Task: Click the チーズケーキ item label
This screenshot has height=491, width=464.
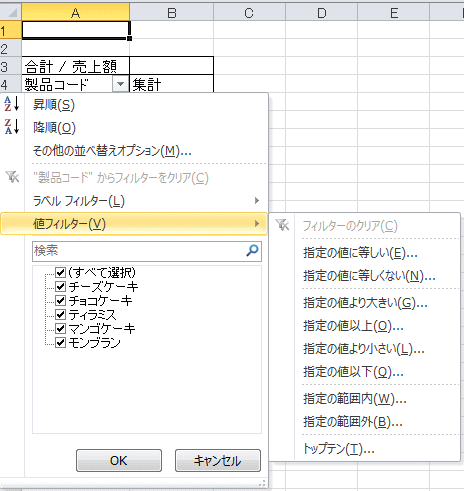Action: pyautogui.click(x=103, y=287)
